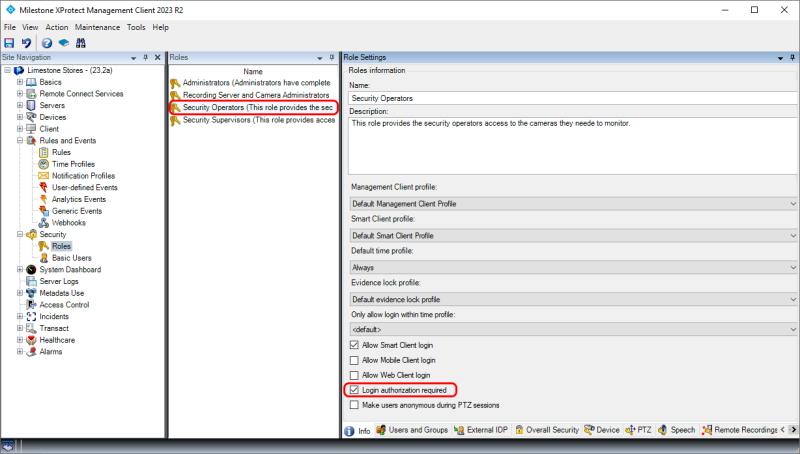Viewport: 800px width, 454px height.
Task: Open the Help question mark icon
Action: click(x=47, y=43)
